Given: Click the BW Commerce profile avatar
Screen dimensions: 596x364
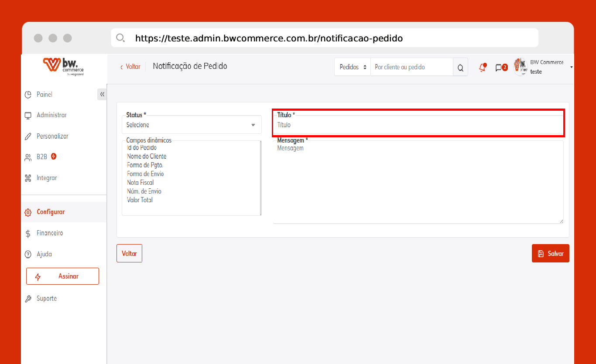Looking at the screenshot, I should tap(520, 67).
